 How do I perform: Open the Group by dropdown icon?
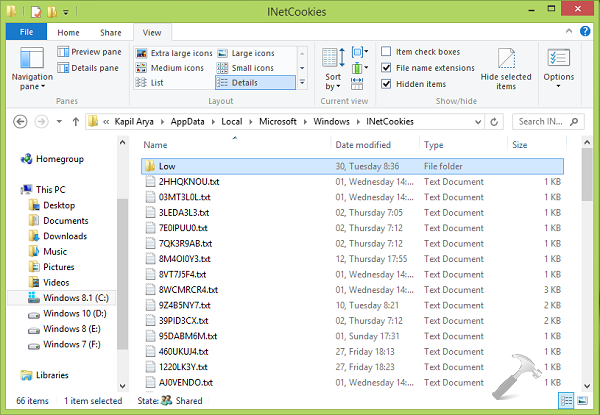(360, 52)
